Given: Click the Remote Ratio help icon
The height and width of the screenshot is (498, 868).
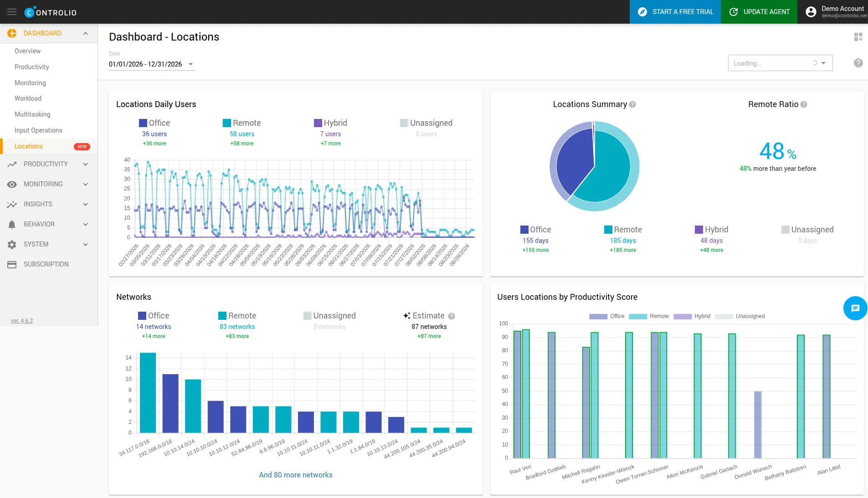Looking at the screenshot, I should pyautogui.click(x=804, y=104).
